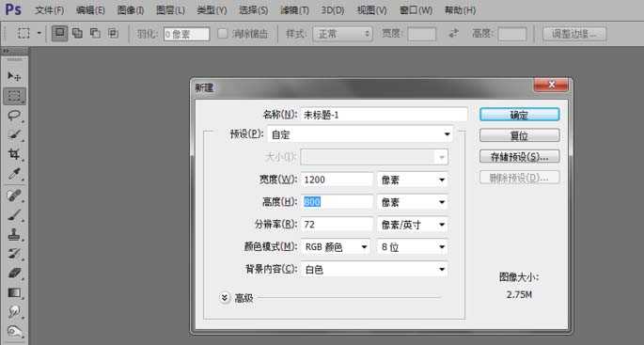
Task: Open the 背景内容(C) dropdown
Action: coord(374,270)
